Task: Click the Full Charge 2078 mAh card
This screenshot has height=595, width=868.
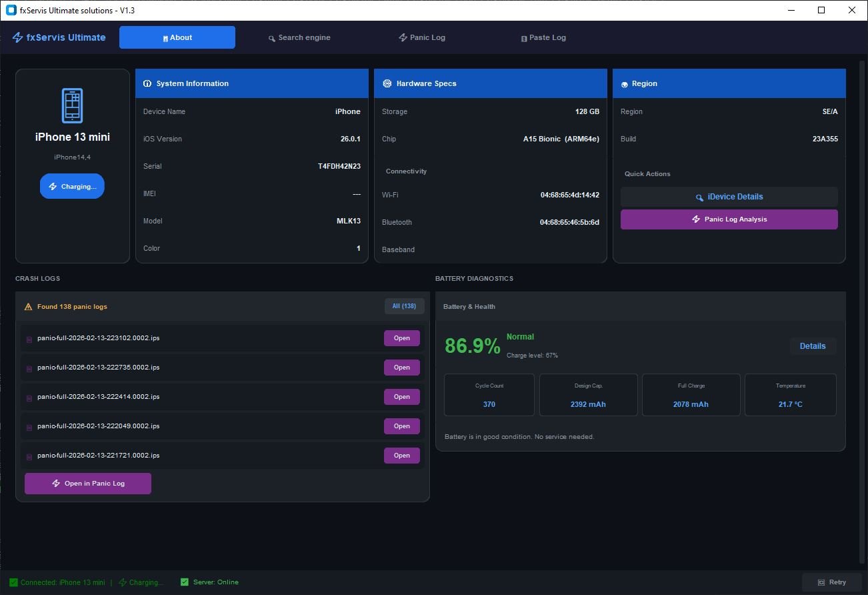Action: 691,395
